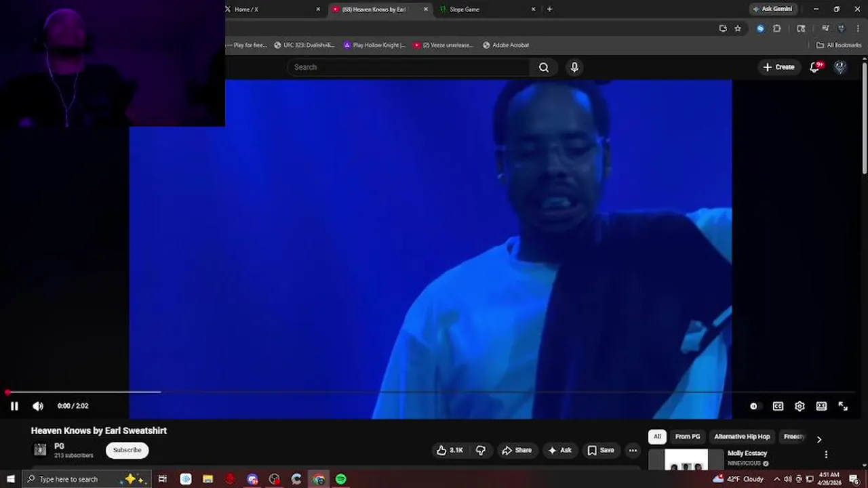The image size is (868, 488).
Task: Subscribe to the PG channel
Action: [127, 450]
